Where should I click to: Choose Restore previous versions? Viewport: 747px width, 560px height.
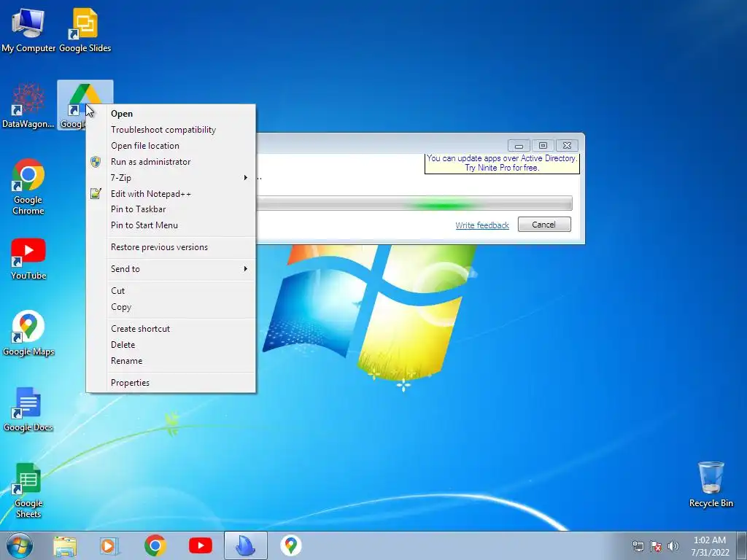pos(171,247)
